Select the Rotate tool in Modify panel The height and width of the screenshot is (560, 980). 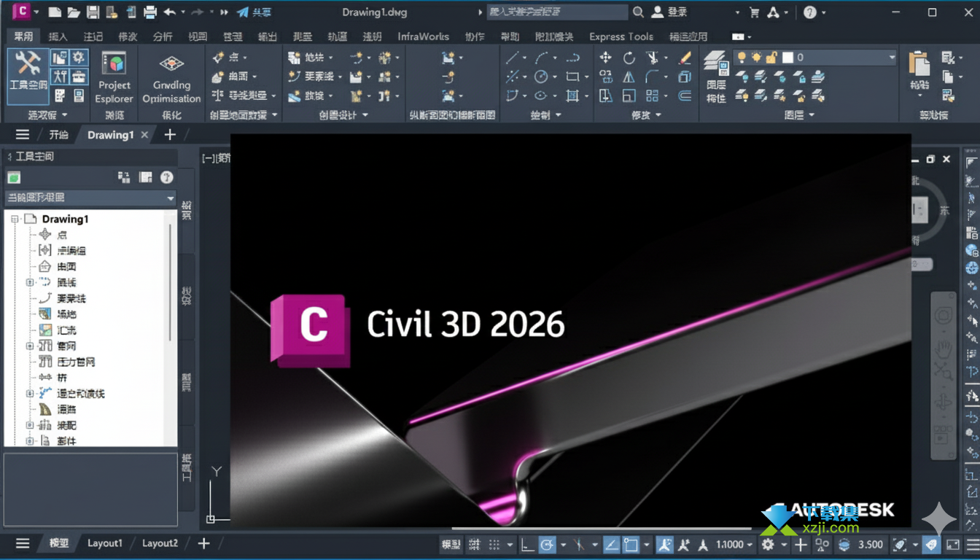tap(629, 58)
